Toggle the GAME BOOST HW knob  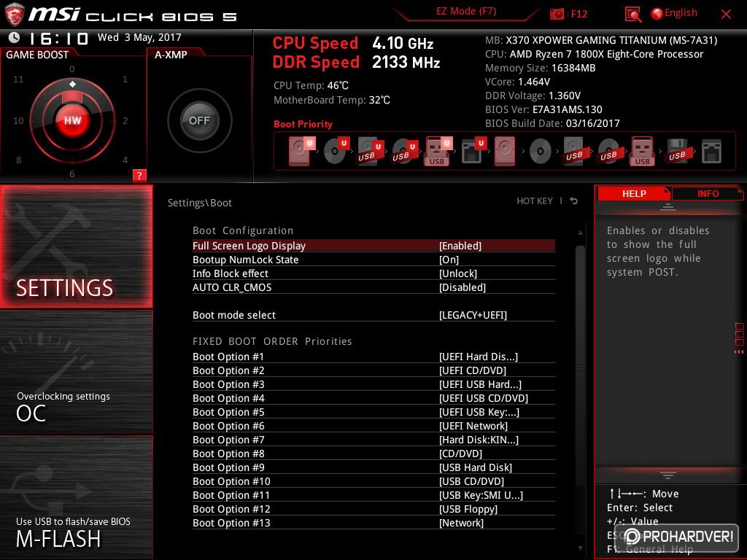(72, 120)
